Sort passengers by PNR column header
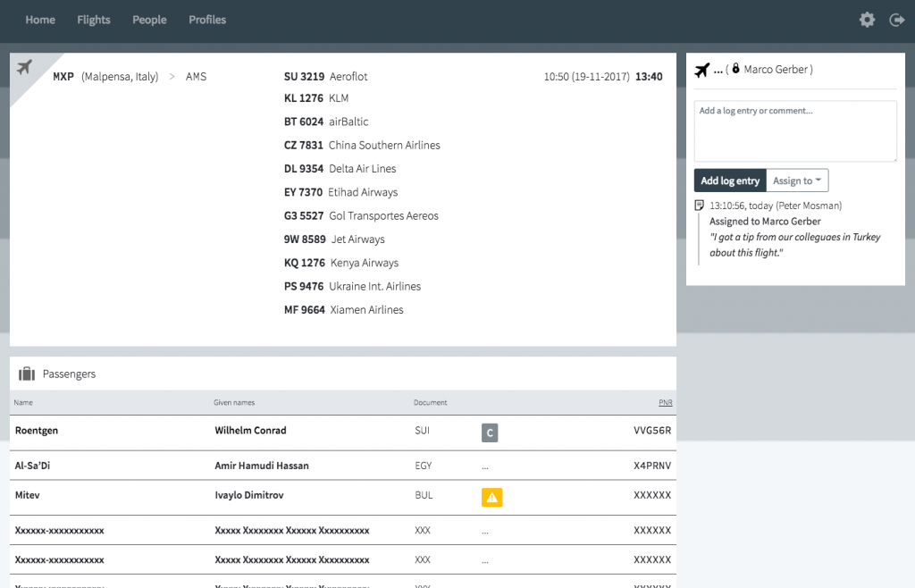The image size is (915, 588). (665, 403)
